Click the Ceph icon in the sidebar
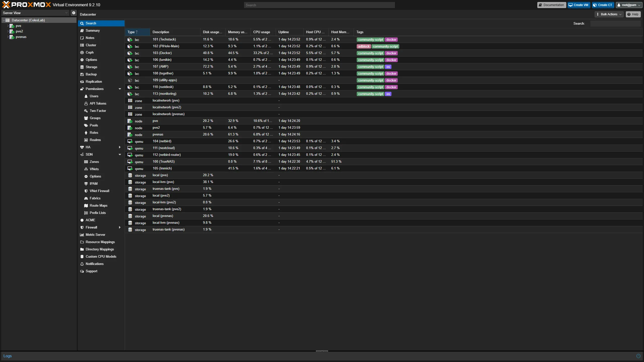 point(82,53)
